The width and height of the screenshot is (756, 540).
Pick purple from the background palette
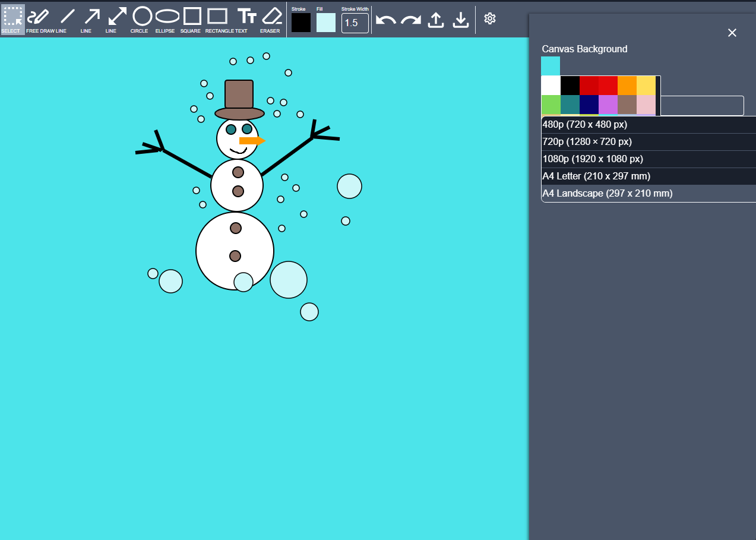pos(608,105)
